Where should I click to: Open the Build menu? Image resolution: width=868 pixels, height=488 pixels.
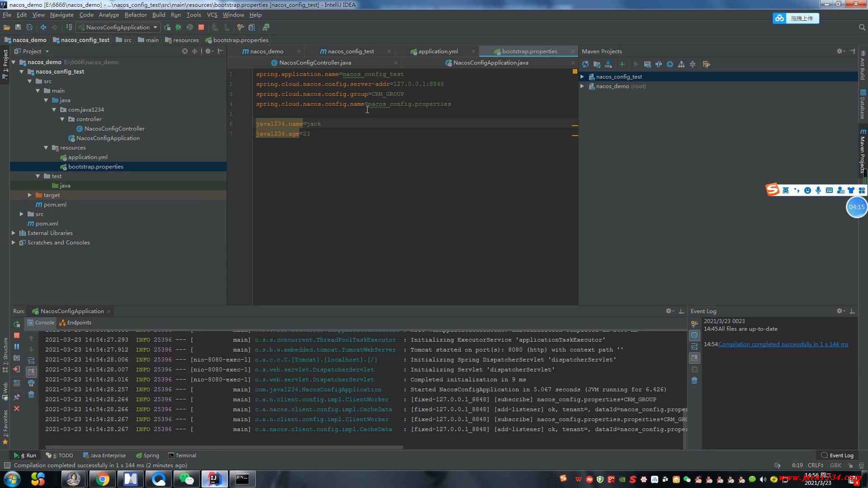click(x=159, y=15)
